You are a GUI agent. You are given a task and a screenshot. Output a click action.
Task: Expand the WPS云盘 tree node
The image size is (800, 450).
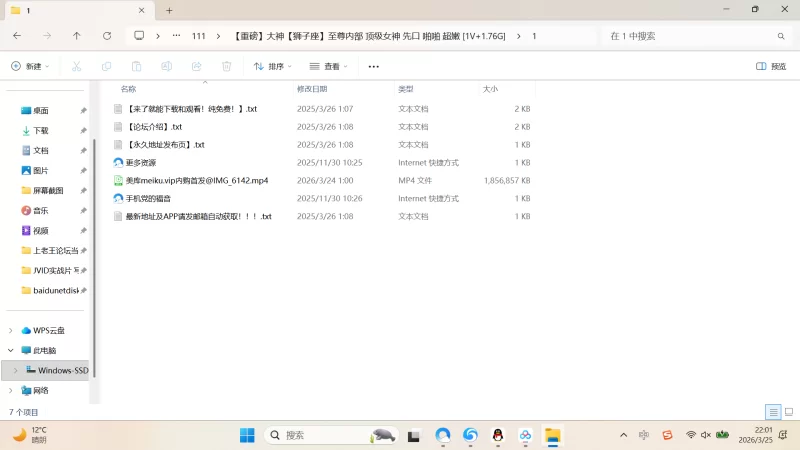coord(11,330)
